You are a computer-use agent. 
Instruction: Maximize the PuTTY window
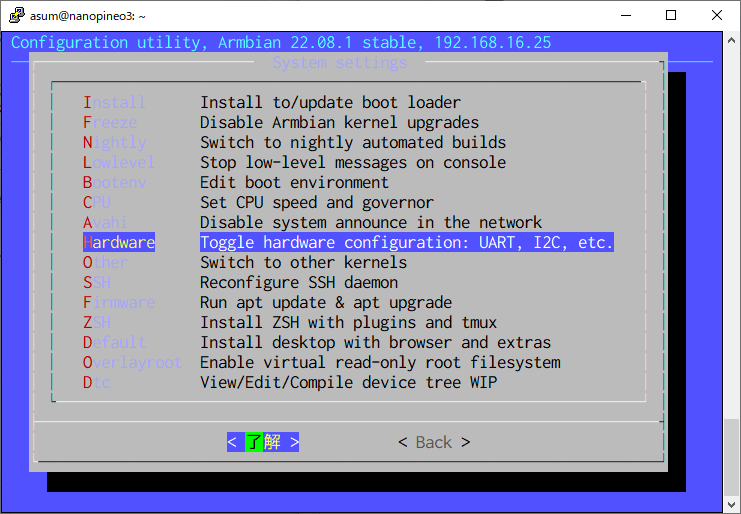click(x=671, y=15)
